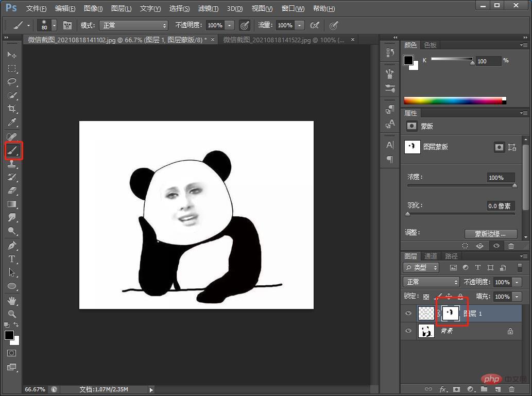Viewport: 532px width, 396px height.
Task: Toggle lock transparent pixels checkerboard icon
Action: [426, 297]
